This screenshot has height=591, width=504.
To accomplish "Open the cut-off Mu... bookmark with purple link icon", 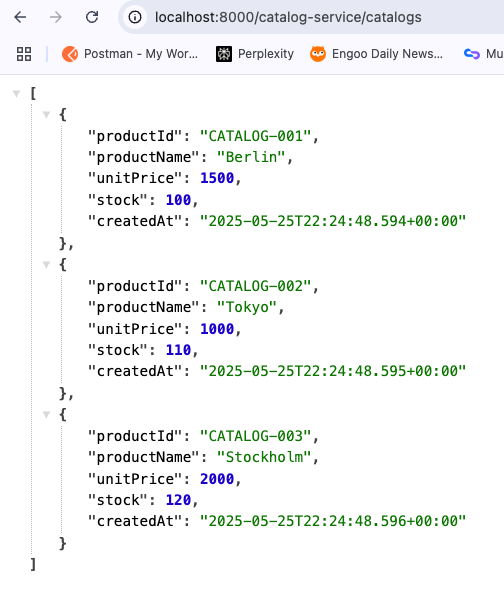I will coord(484,54).
